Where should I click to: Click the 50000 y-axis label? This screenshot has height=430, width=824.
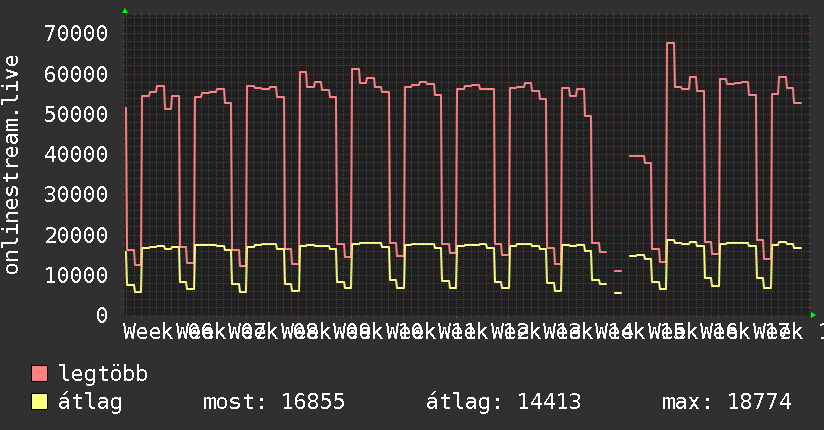pyautogui.click(x=76, y=114)
